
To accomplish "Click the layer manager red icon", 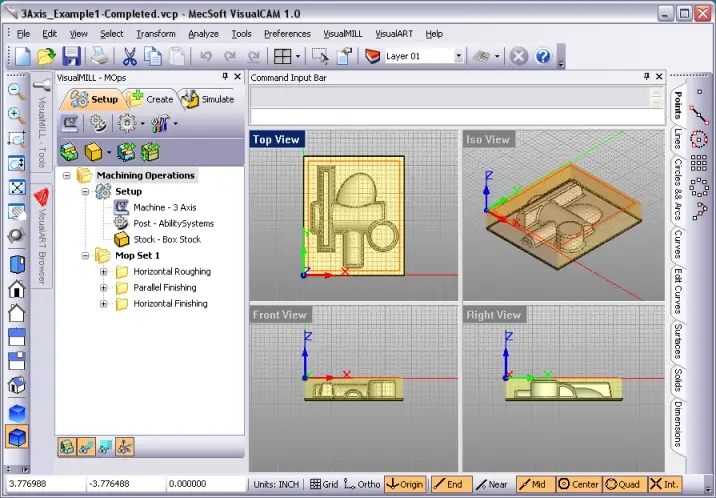I will [373, 57].
